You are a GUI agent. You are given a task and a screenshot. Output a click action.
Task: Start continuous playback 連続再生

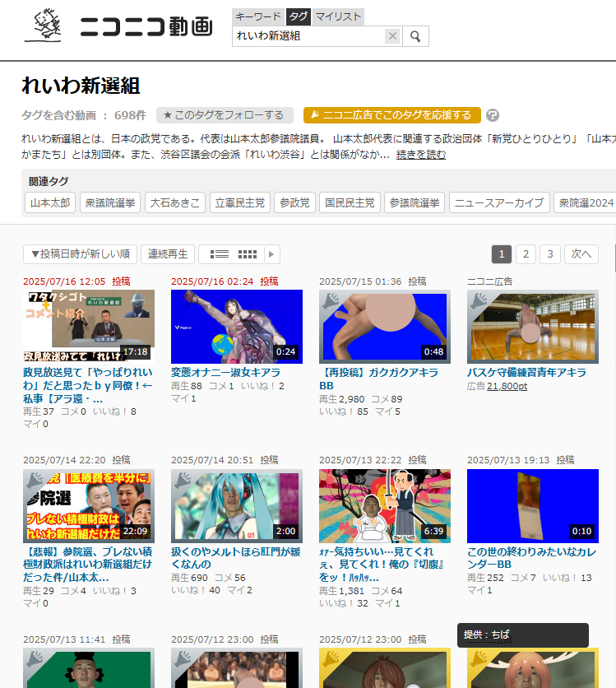point(168,254)
